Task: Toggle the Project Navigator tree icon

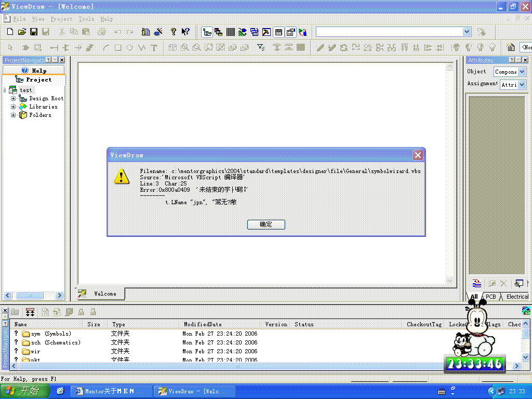Action: [207, 32]
